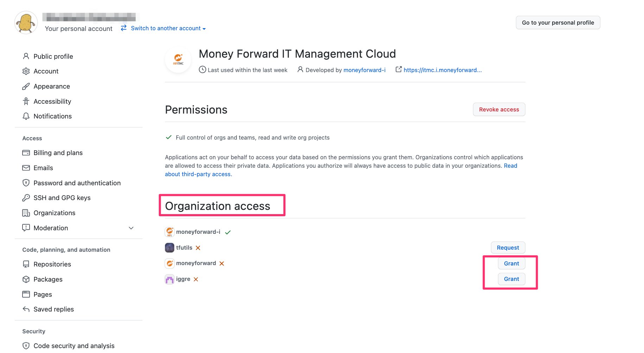Grant access to moneyforward organization

click(x=511, y=263)
